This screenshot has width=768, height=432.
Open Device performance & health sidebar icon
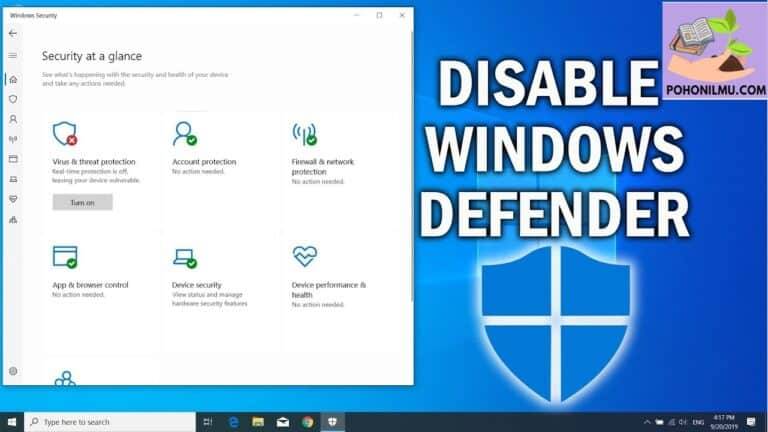pyautogui.click(x=13, y=199)
